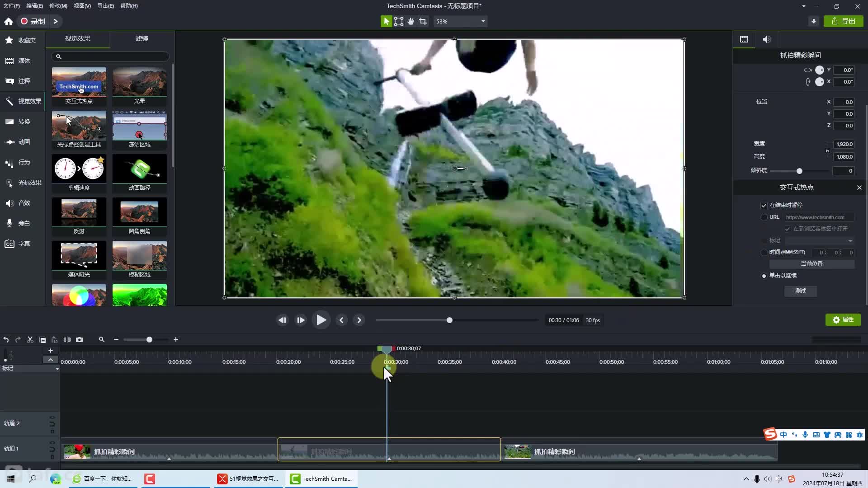Select the 时间 radio option
Viewport: 868px width, 488px height.
764,253
